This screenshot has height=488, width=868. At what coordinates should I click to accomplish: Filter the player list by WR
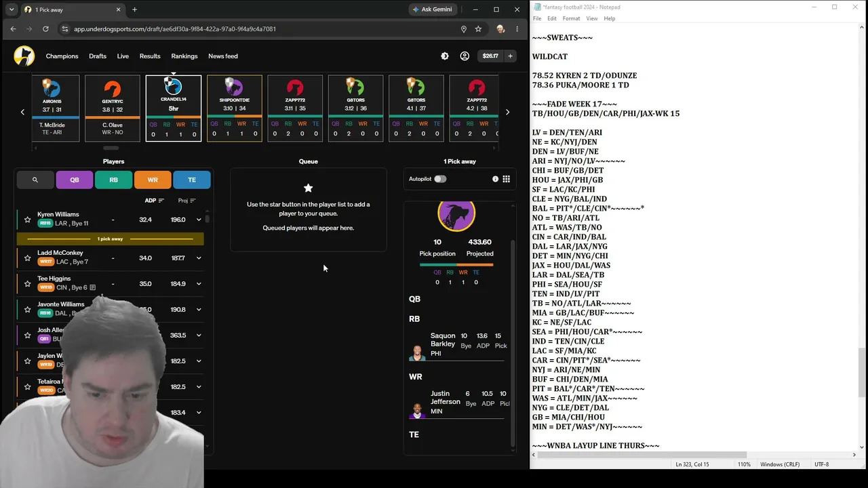click(x=153, y=180)
